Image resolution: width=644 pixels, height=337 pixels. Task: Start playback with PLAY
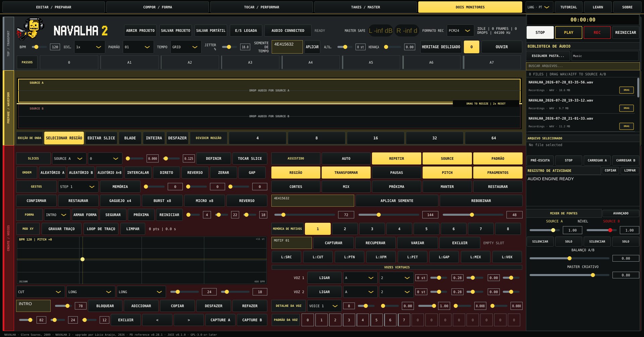[569, 32]
